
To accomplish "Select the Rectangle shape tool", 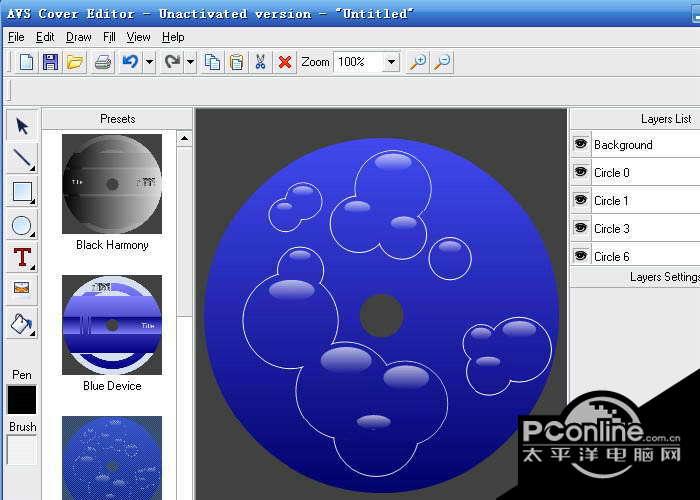I will [22, 192].
